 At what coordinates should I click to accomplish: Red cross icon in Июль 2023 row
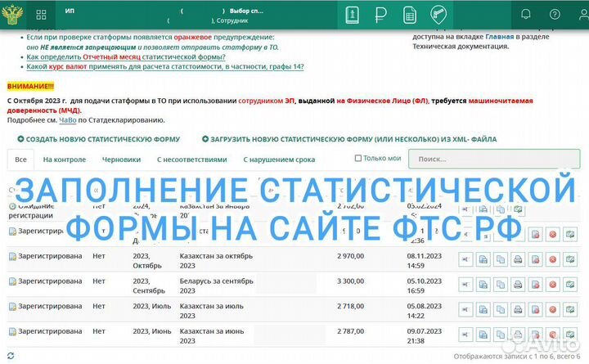click(552, 310)
